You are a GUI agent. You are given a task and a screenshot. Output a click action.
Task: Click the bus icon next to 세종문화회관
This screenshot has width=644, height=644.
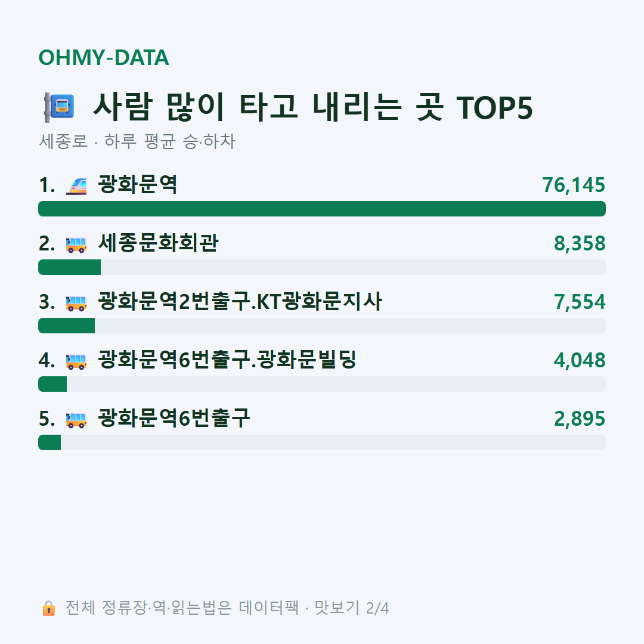tap(76, 244)
